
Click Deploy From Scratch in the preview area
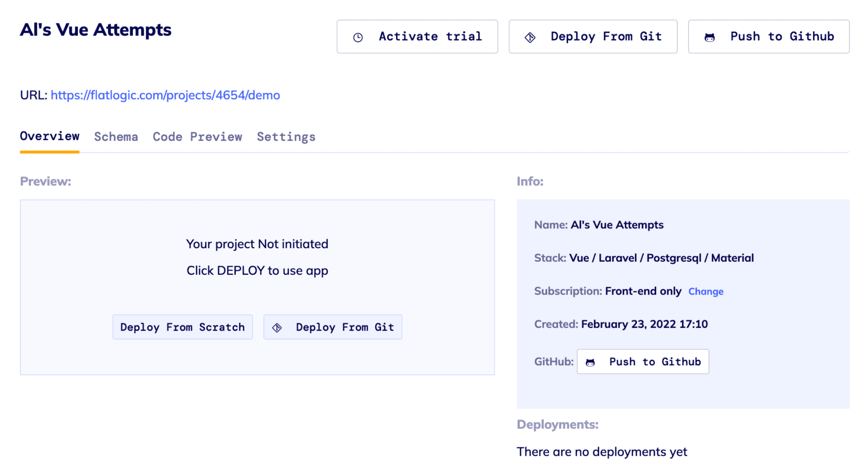tap(182, 327)
